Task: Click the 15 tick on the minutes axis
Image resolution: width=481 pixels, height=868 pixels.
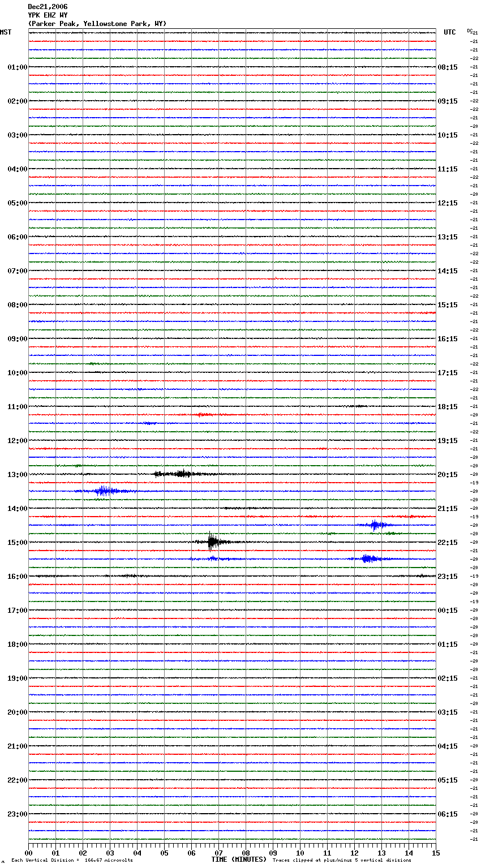Action: 436,853
